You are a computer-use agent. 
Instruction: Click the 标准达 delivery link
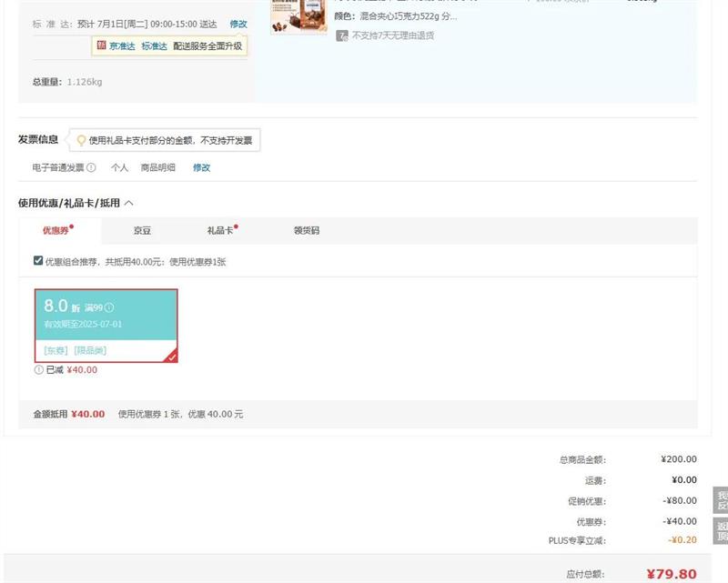click(x=154, y=46)
